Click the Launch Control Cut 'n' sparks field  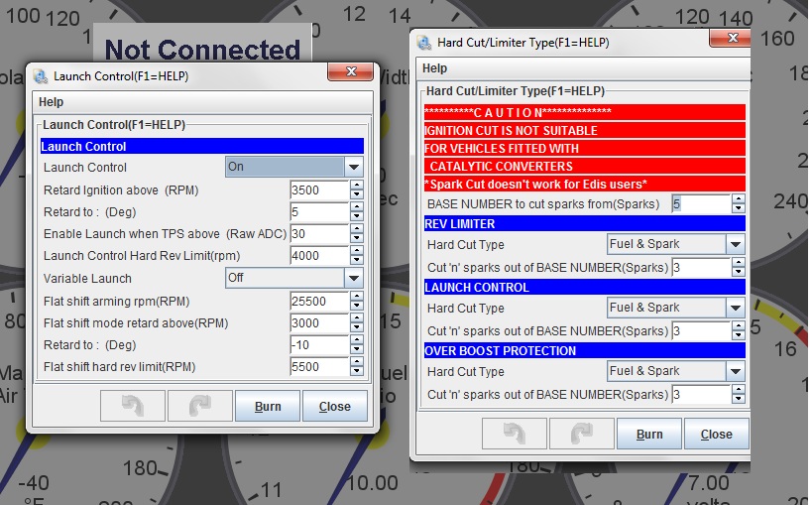pyautogui.click(x=701, y=330)
